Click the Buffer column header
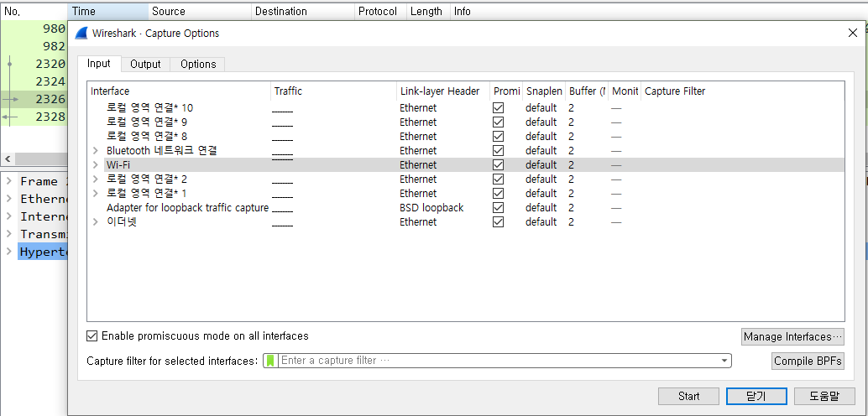Viewport: 868px width, 416px height. 587,91
